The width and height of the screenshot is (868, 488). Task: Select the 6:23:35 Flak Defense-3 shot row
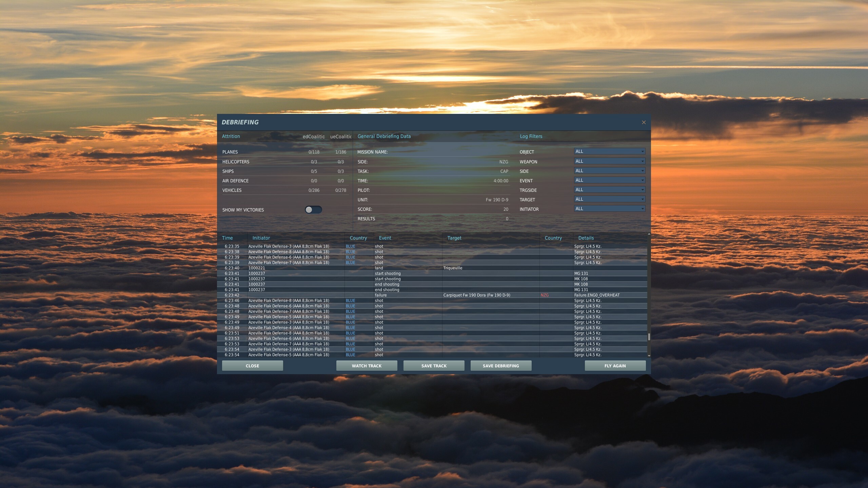[x=432, y=246]
